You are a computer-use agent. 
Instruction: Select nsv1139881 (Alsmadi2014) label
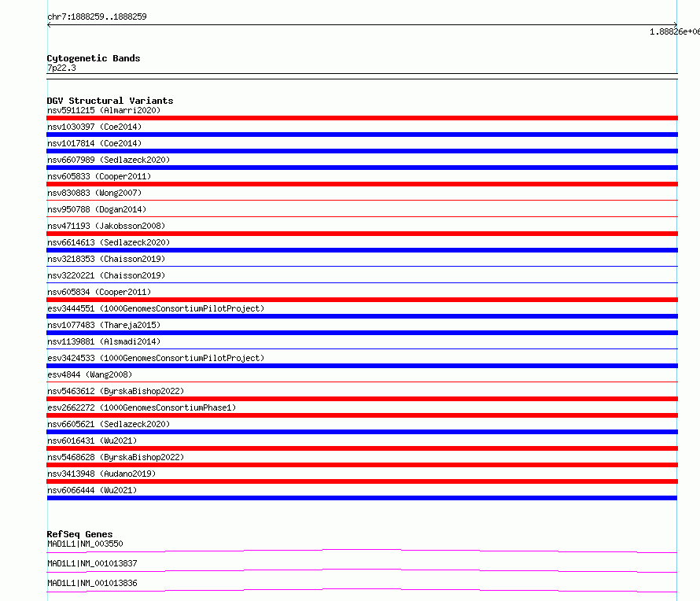pyautogui.click(x=104, y=341)
